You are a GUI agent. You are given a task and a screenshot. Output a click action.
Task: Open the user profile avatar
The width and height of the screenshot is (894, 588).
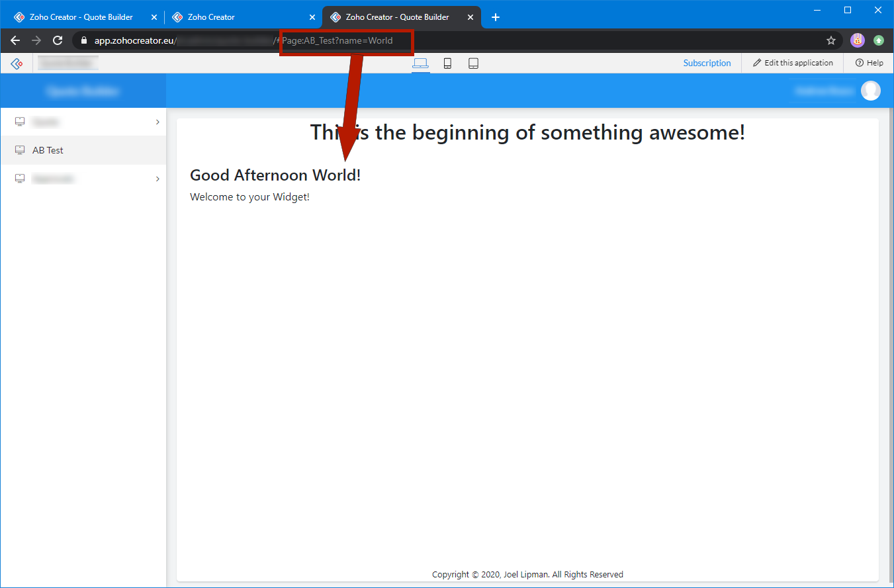click(x=870, y=91)
